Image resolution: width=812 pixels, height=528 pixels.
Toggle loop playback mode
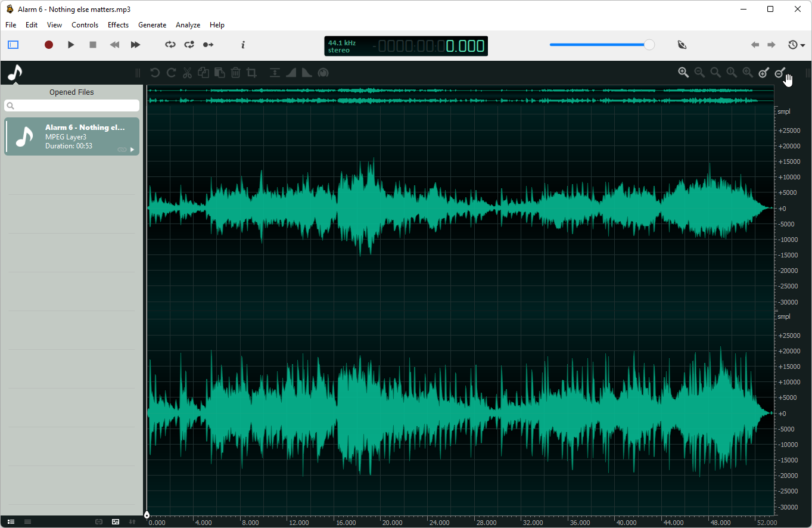pyautogui.click(x=170, y=45)
